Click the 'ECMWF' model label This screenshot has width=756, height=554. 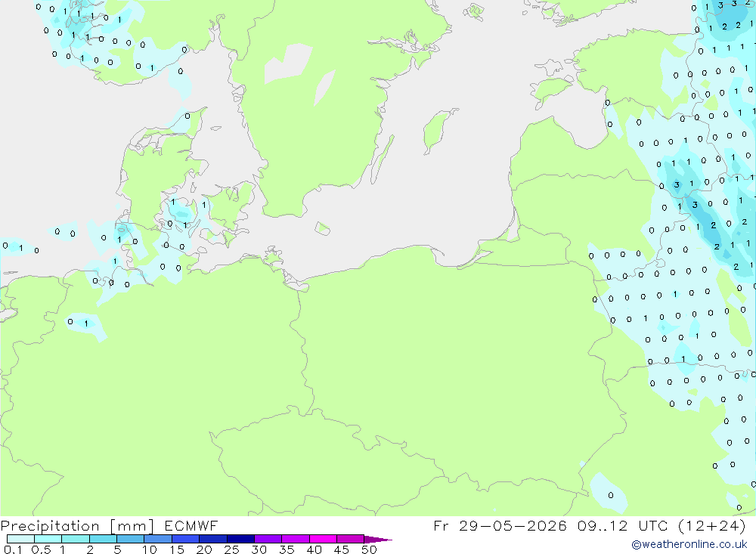(191, 525)
